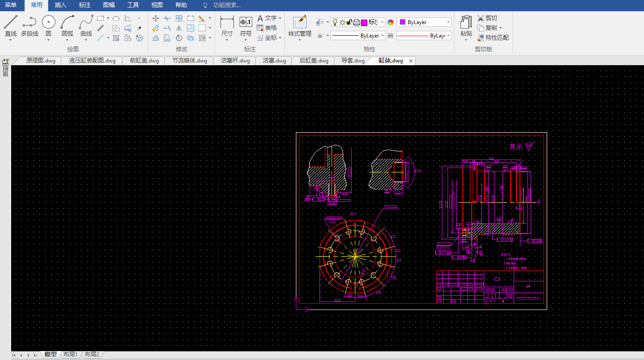Toggle the layer freeze sun icon
Screen dimensions: 644x360
pos(342,22)
